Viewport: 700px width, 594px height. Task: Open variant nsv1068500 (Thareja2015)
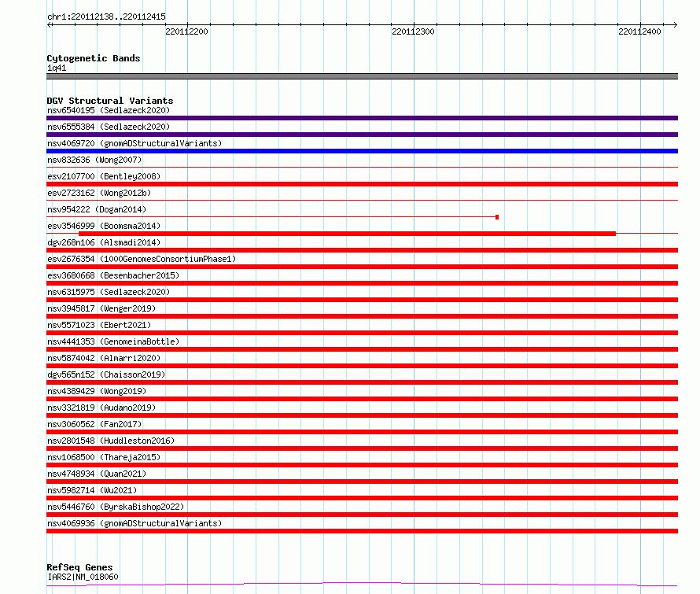(x=104, y=457)
